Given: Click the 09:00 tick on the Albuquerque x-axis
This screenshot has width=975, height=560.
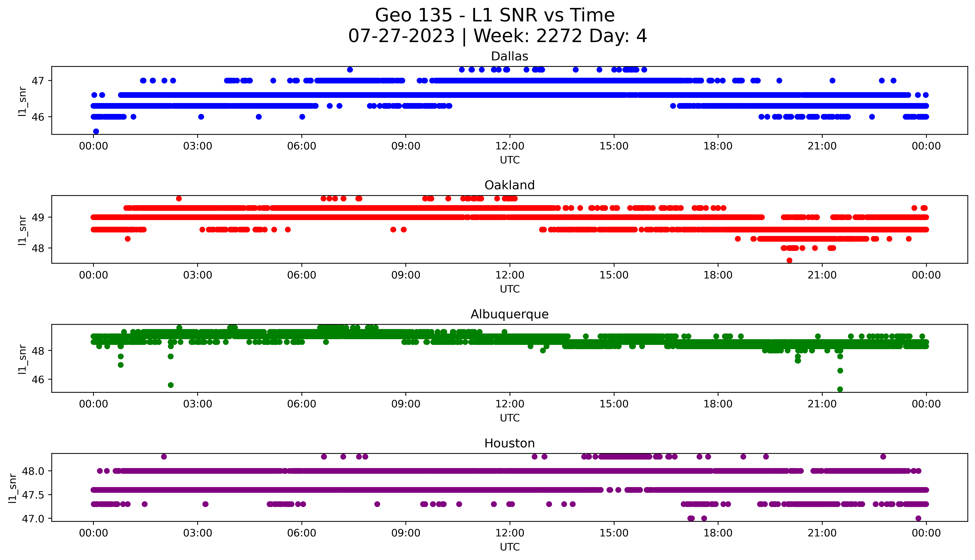Looking at the screenshot, I should [x=406, y=404].
